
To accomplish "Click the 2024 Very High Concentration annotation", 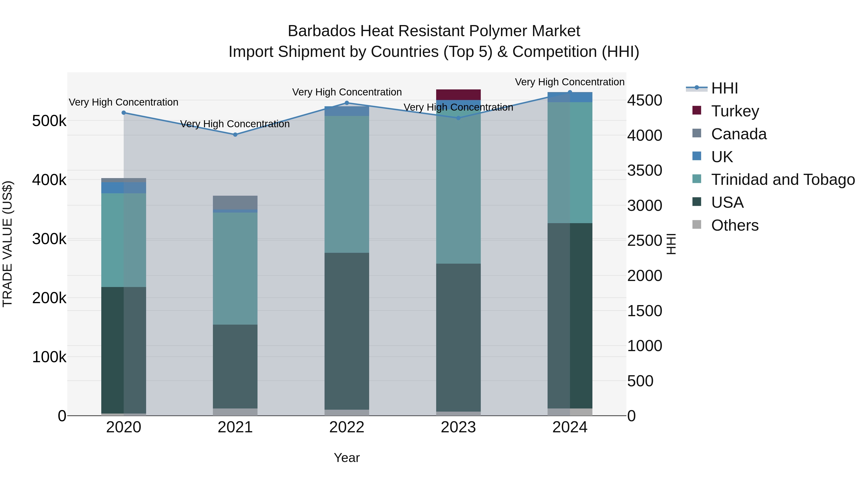I will 570,82.
